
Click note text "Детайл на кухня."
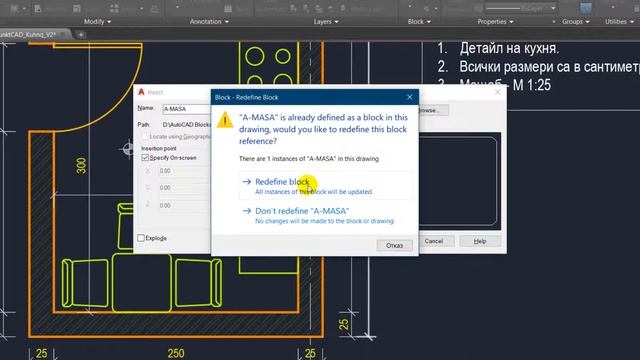pos(509,49)
